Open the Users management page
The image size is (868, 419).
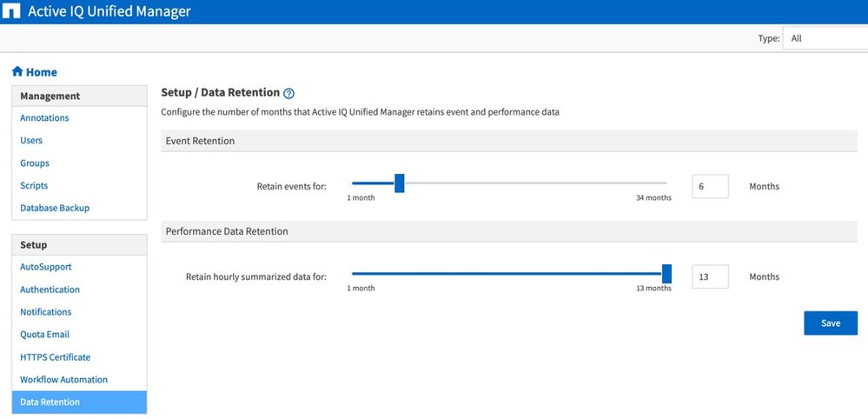pyautogui.click(x=31, y=141)
